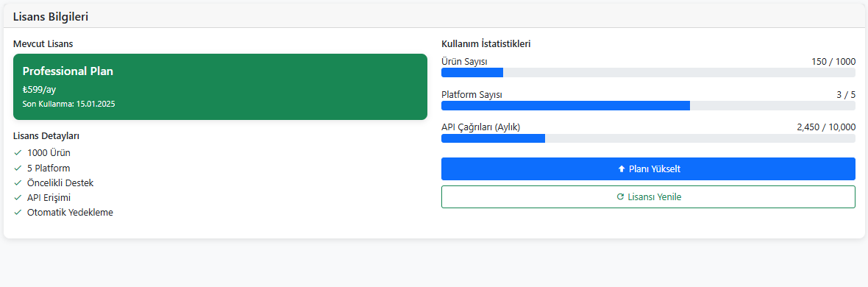Select the green Professional Plan card
868x287 pixels.
coord(221,86)
